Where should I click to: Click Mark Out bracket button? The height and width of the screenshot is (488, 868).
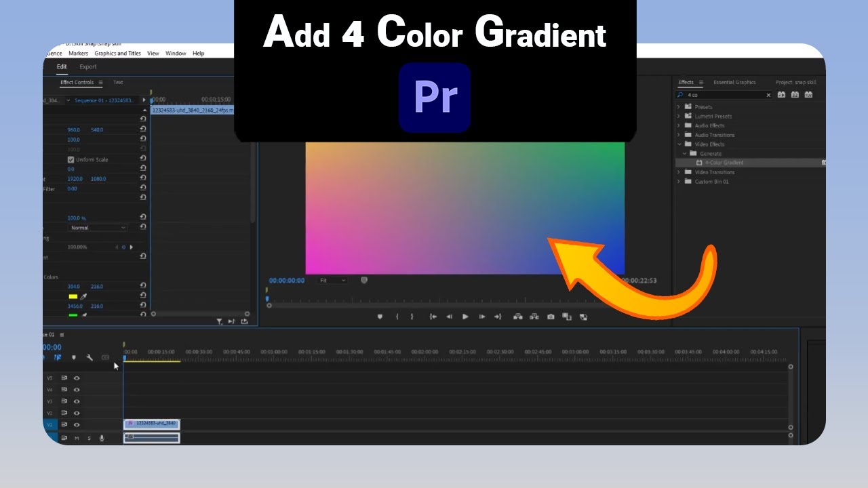pos(412,317)
